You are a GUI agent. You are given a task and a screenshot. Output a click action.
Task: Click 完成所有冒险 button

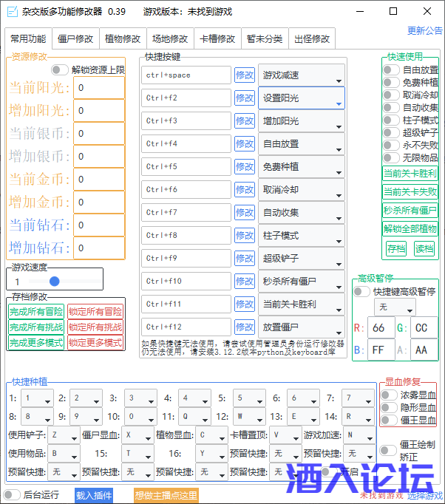pos(36,311)
